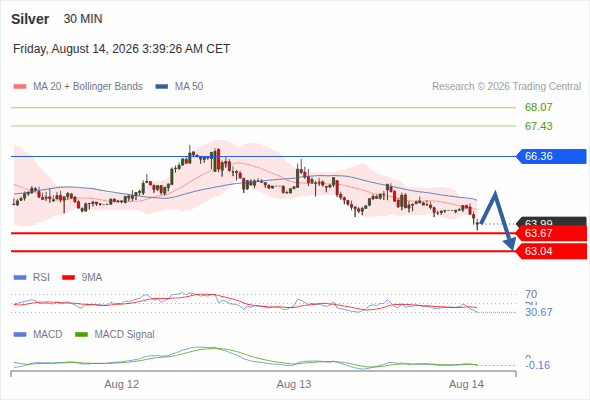
Task: Click the Silver instrument title
Action: pos(30,19)
